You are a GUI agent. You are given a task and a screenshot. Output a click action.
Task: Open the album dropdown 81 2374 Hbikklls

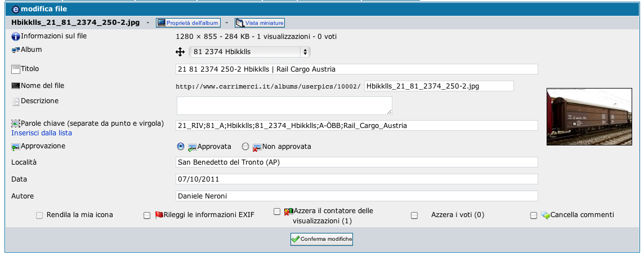point(250,52)
